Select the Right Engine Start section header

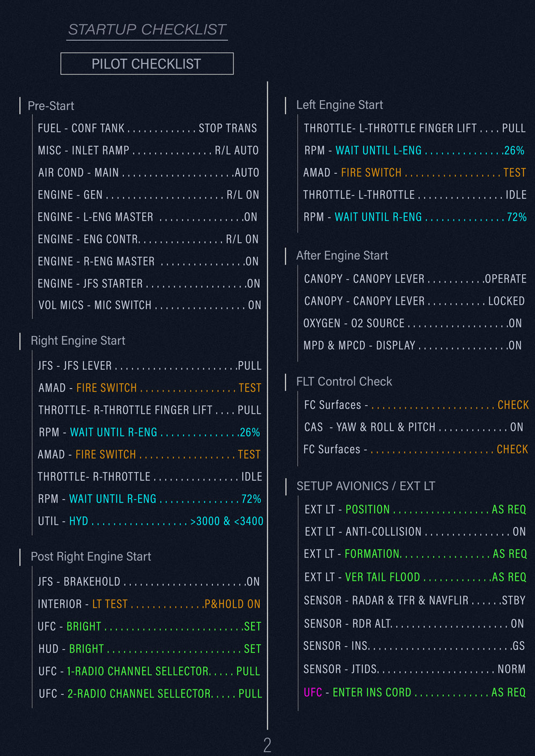tap(78, 340)
